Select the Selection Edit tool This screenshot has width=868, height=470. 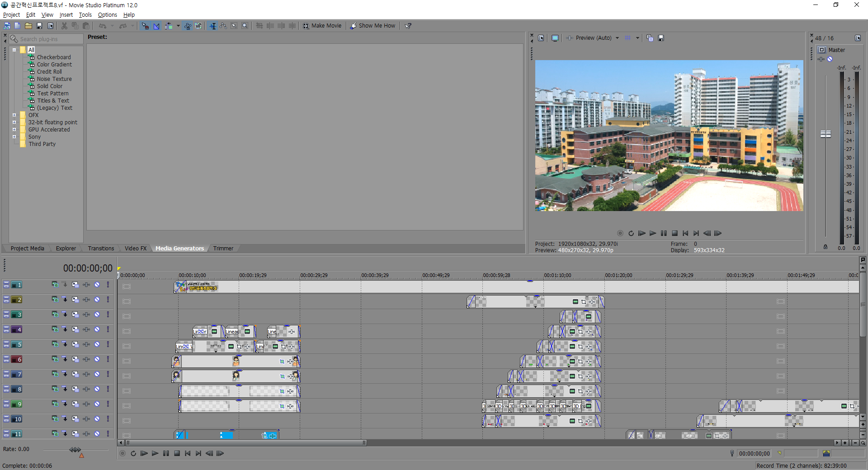[x=234, y=26]
